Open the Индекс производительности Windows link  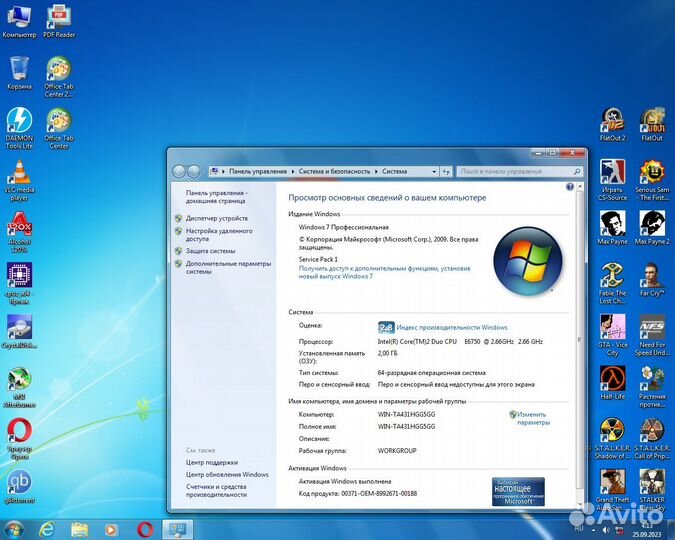451,327
